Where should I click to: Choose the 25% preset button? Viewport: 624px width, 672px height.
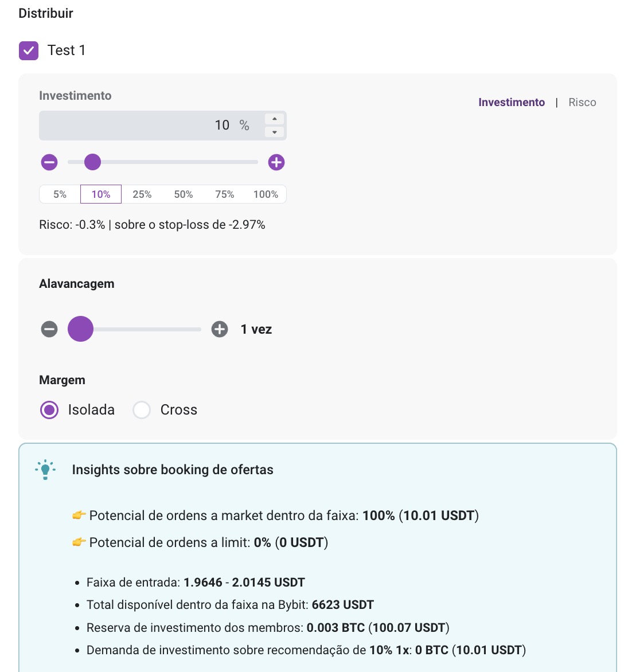point(142,194)
